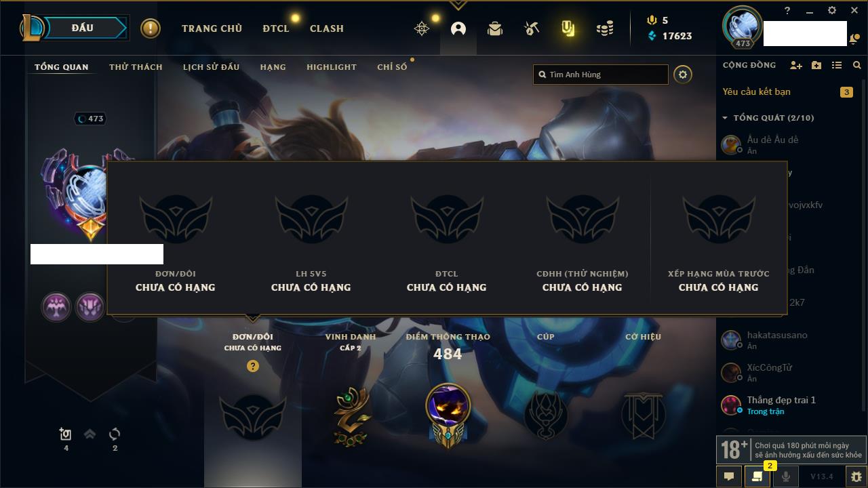This screenshot has height=488, width=868.
Task: Toggle the microphone mute button
Action: [x=785, y=476]
